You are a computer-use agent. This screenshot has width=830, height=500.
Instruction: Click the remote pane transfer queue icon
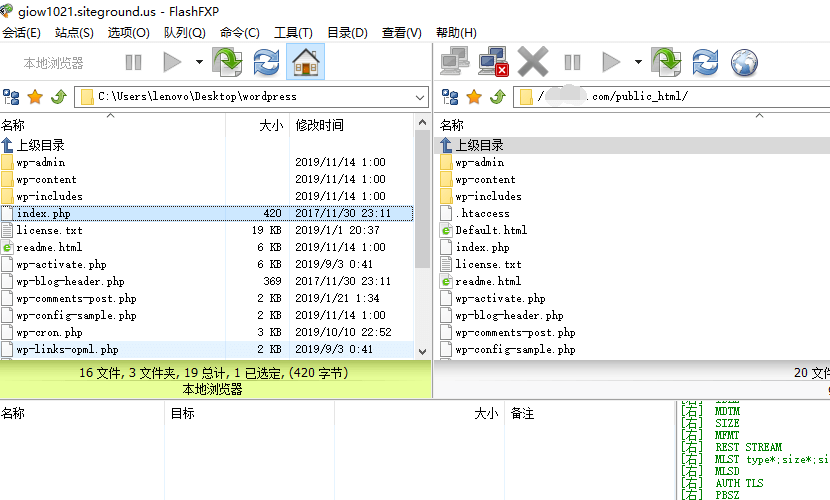point(666,62)
